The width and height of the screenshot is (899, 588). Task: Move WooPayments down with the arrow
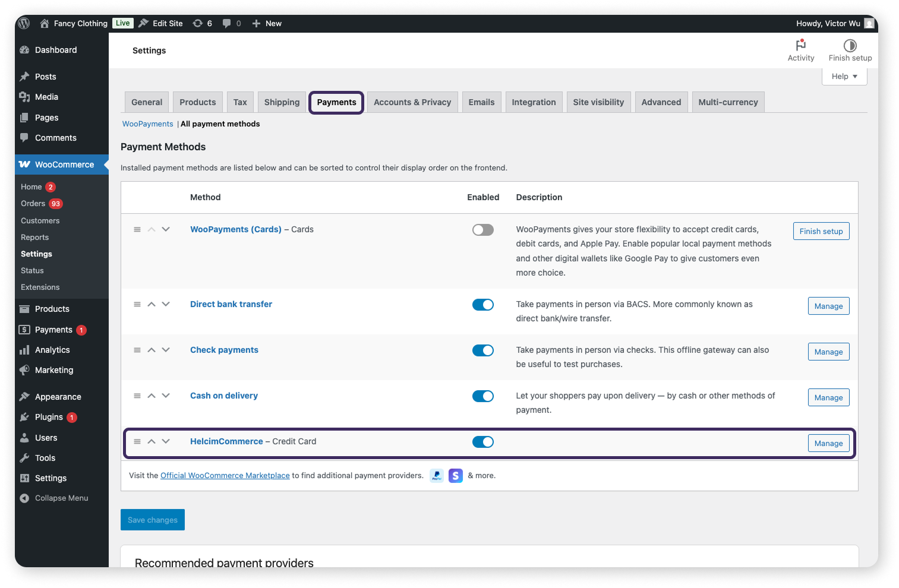[x=166, y=229]
